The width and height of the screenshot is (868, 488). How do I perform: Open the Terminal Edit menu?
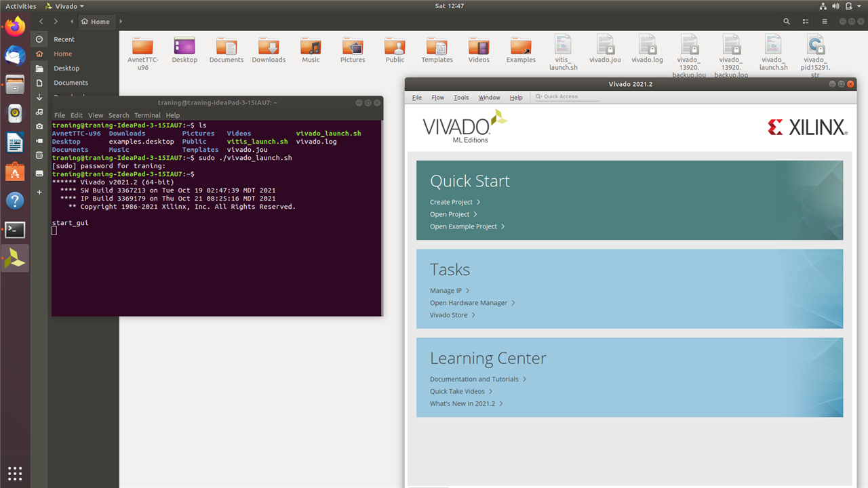[x=77, y=115]
